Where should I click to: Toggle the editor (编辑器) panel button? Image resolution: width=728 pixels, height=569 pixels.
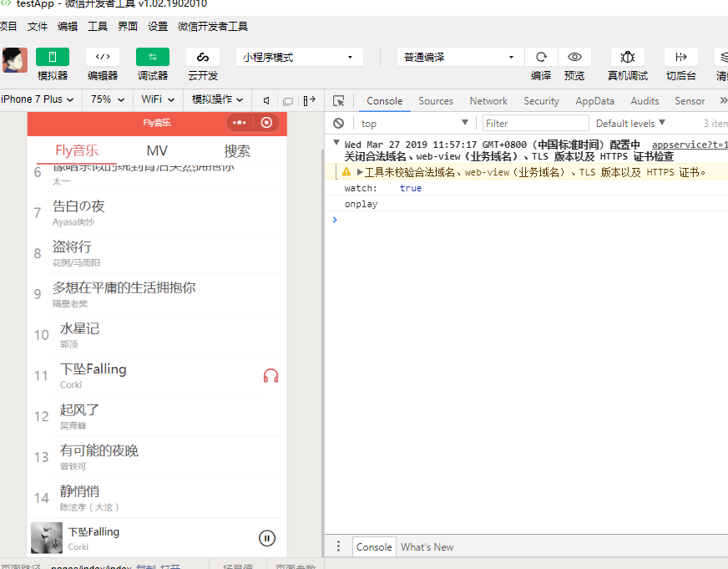pos(103,57)
